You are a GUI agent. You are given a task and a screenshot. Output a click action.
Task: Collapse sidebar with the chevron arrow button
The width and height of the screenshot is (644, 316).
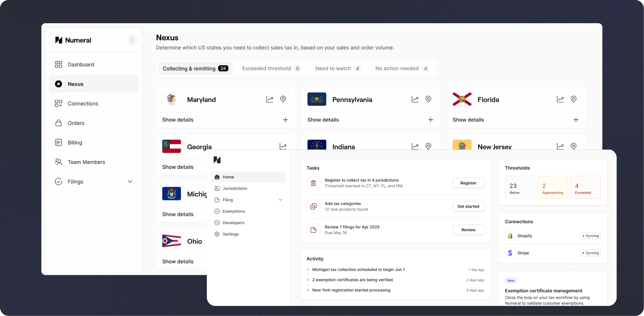coord(132,40)
